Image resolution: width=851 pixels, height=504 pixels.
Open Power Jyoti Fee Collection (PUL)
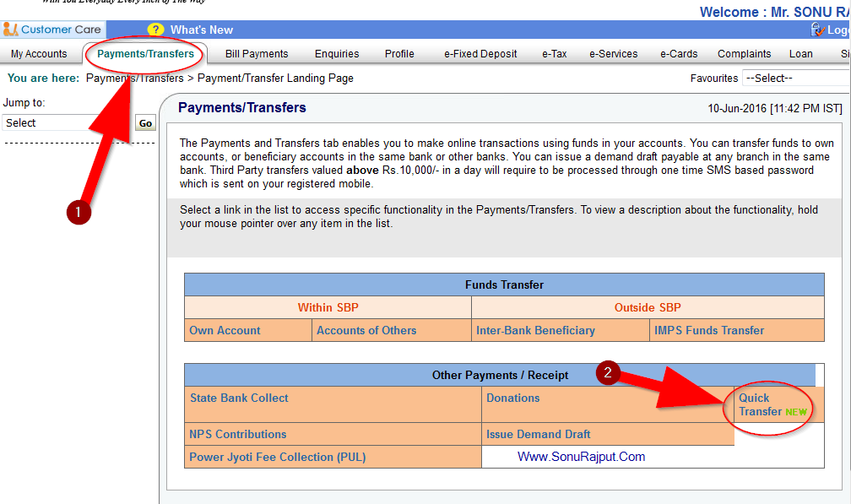tap(277, 457)
